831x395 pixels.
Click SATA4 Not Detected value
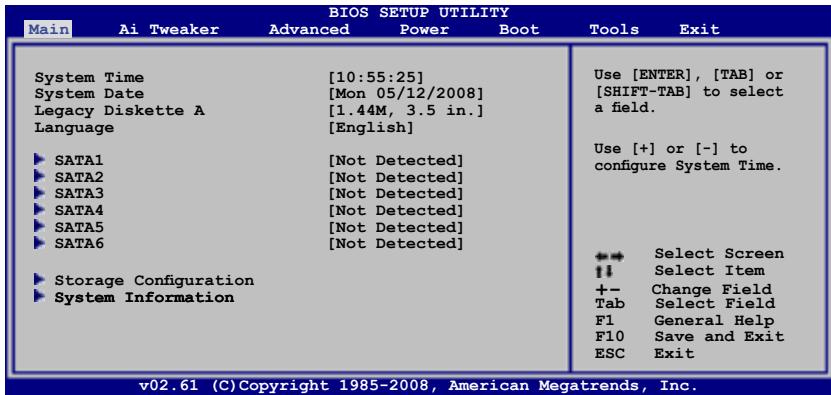coord(396,210)
